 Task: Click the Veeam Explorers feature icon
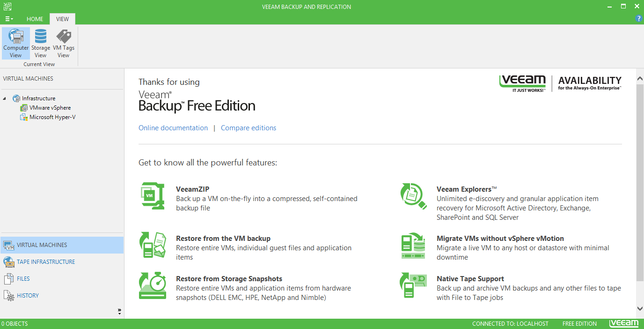click(413, 196)
